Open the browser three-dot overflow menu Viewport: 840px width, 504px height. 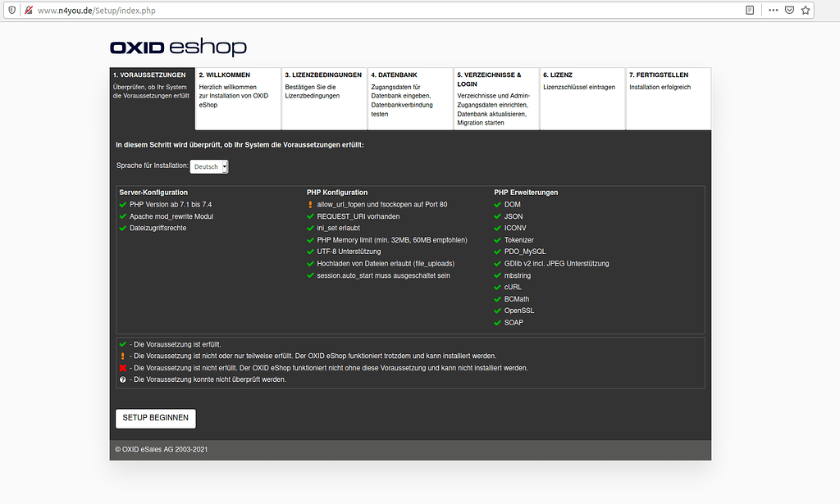click(x=771, y=9)
